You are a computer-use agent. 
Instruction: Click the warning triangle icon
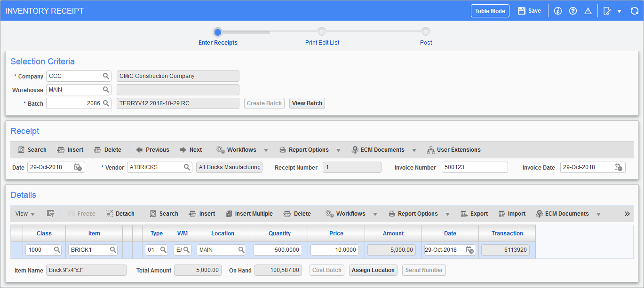[x=588, y=10]
